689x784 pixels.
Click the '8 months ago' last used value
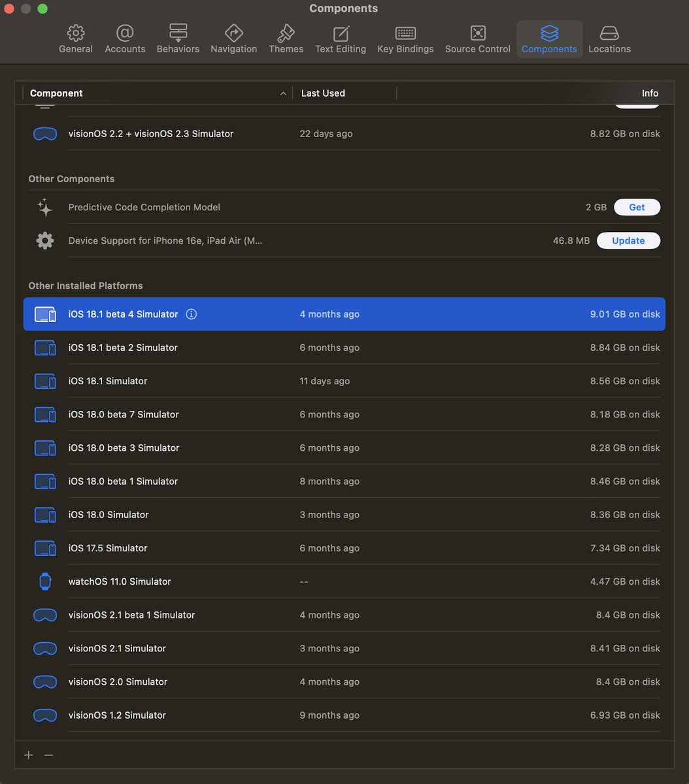pyautogui.click(x=329, y=482)
